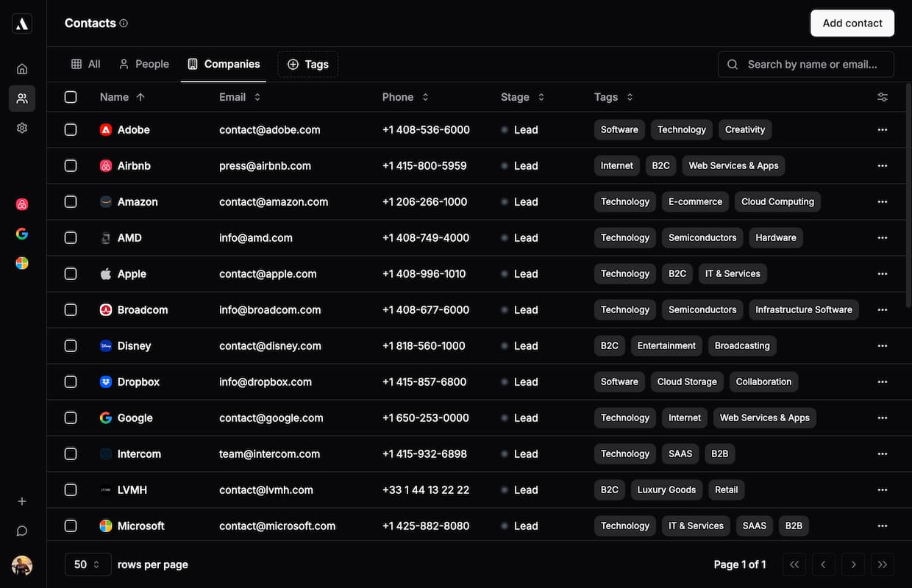Focus the Search by name or email field
Image resolution: width=912 pixels, height=588 pixels.
point(812,64)
